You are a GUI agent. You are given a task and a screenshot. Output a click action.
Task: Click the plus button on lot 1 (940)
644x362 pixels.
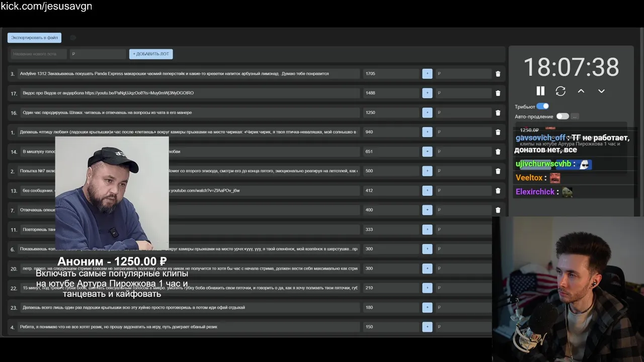click(427, 132)
